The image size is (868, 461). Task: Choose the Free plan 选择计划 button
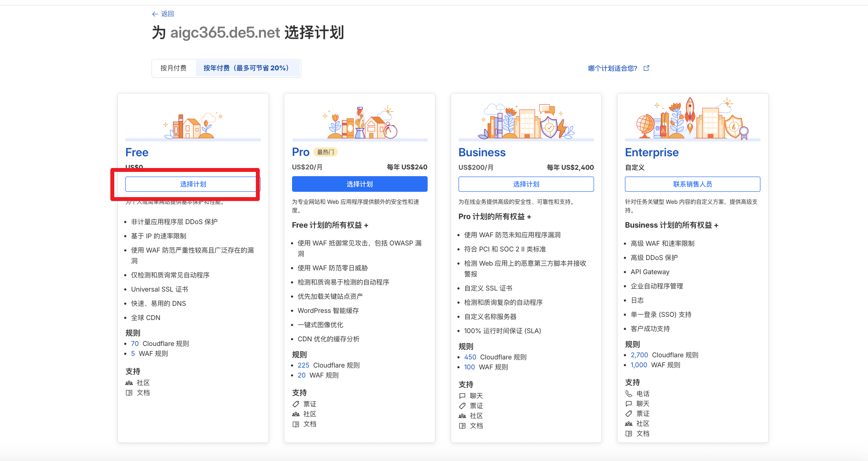193,184
